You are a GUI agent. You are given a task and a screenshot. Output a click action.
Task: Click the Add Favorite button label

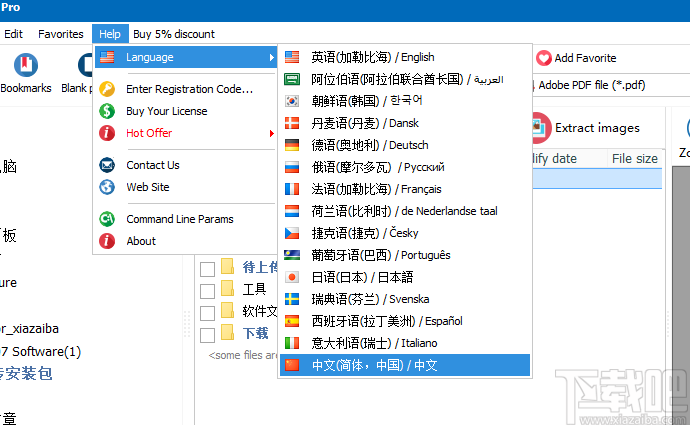(x=585, y=58)
